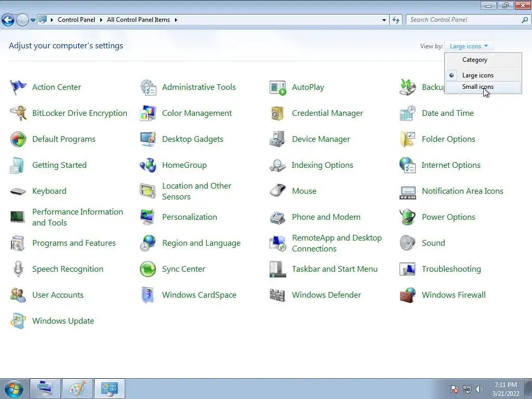The height and width of the screenshot is (399, 532).
Task: Open the on-screen keyboard taskbar icon
Action: pyautogui.click(x=46, y=389)
